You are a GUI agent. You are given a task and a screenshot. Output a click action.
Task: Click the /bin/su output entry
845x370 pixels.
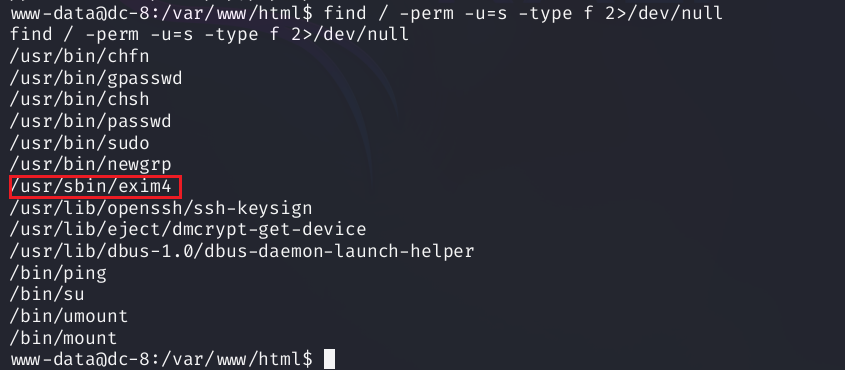tap(47, 295)
